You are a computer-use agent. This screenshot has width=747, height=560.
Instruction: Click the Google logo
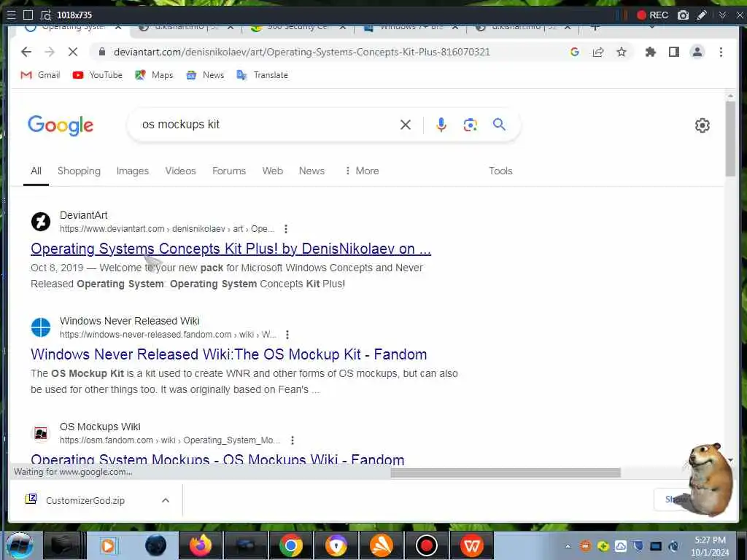coord(61,125)
